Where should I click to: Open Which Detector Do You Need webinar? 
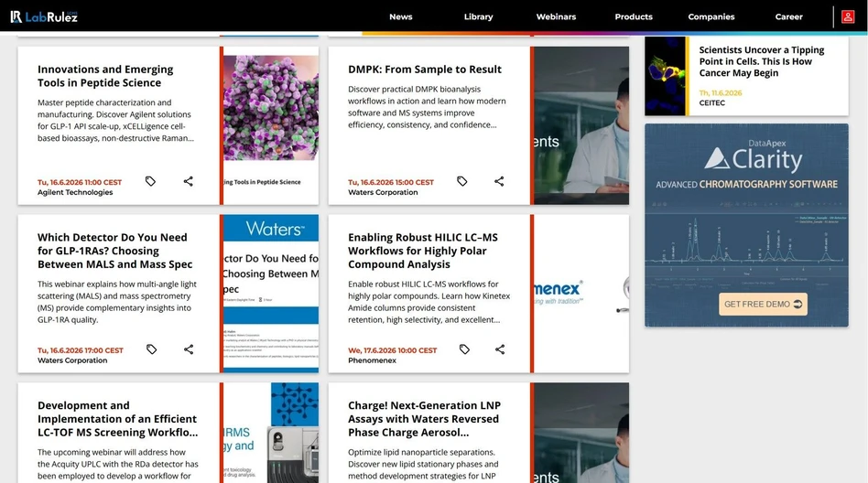point(114,251)
